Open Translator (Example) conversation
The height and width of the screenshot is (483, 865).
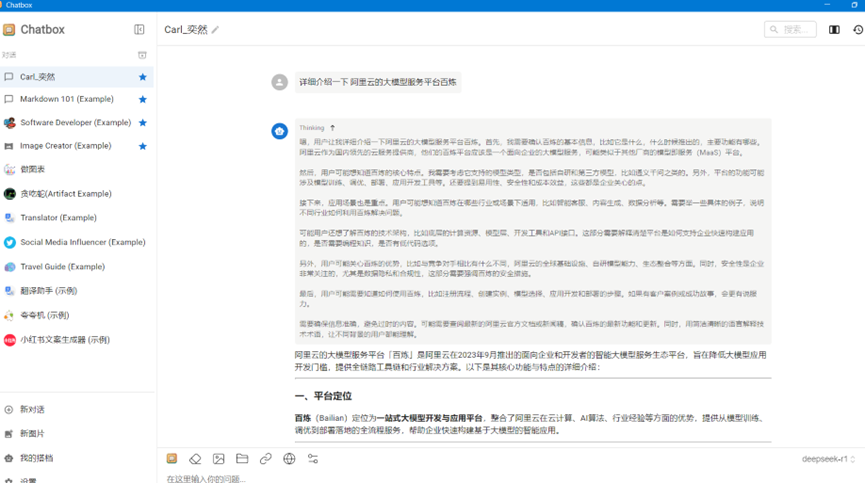click(77, 218)
